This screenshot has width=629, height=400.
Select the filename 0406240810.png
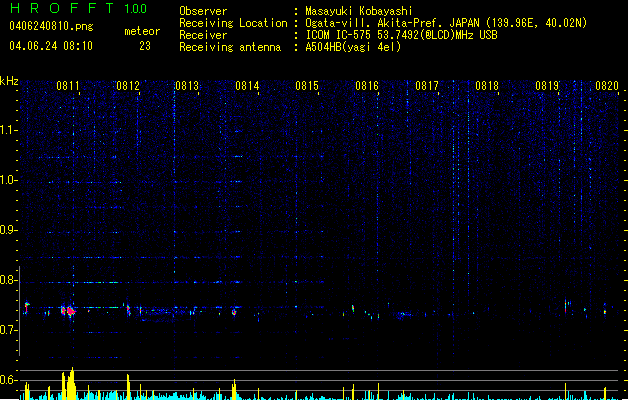(x=51, y=26)
